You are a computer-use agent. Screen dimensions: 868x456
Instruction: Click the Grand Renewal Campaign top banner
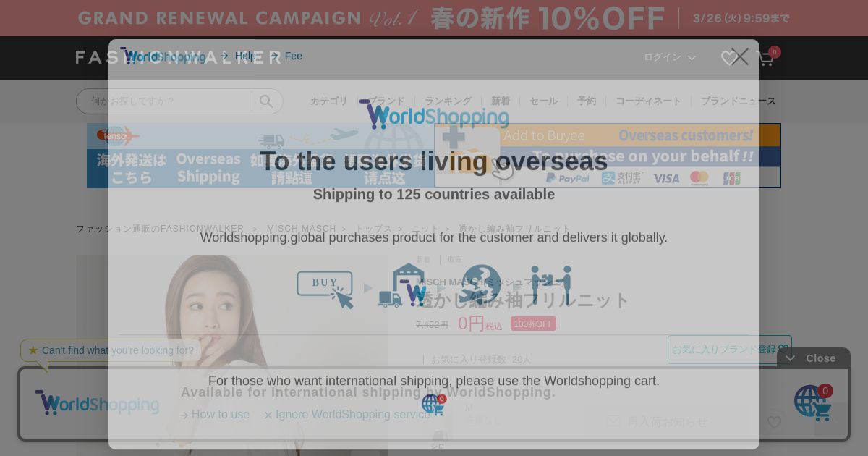pos(434,18)
